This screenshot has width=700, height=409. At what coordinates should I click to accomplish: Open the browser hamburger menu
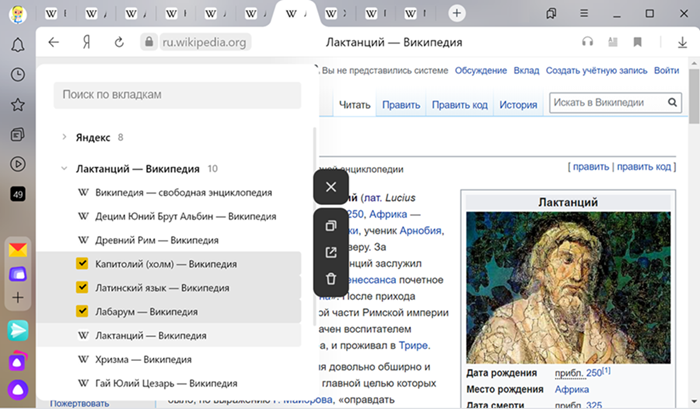click(583, 13)
